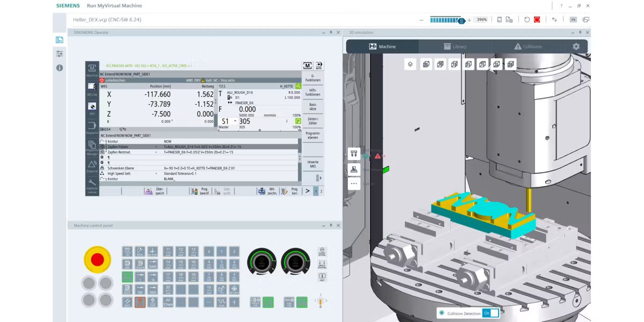Image resolution: width=644 pixels, height=322 pixels.
Task: Click the green magnifier beside H_KETTE
Action: [x=298, y=86]
